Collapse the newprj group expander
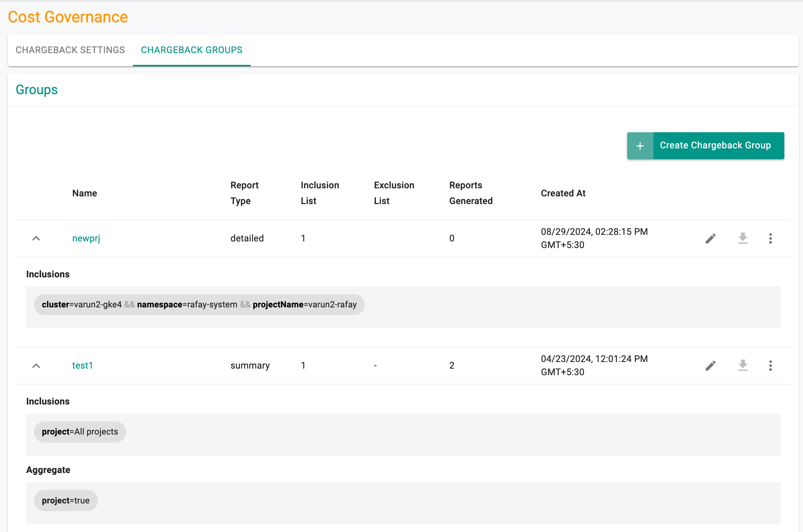Screen dimensions: 803x532 click(x=36, y=238)
